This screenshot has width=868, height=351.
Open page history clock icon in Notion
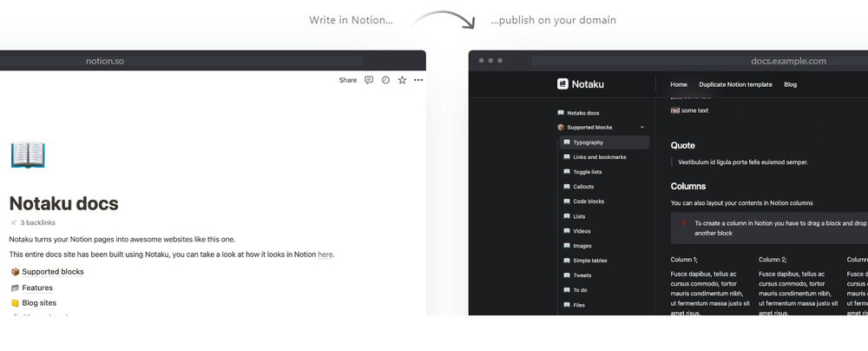385,81
